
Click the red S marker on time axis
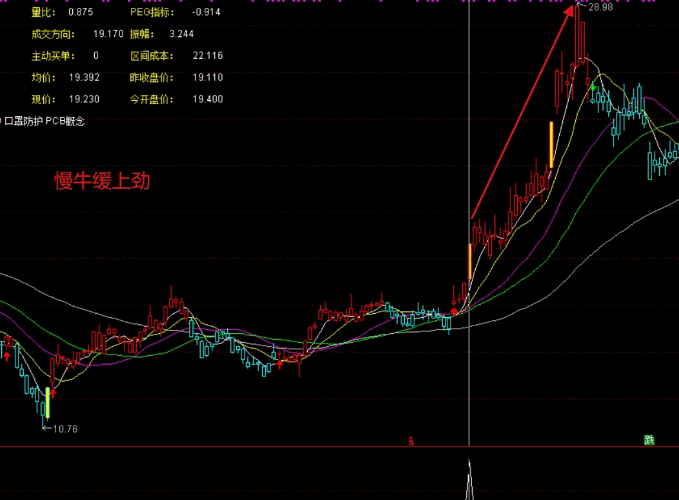click(x=411, y=441)
